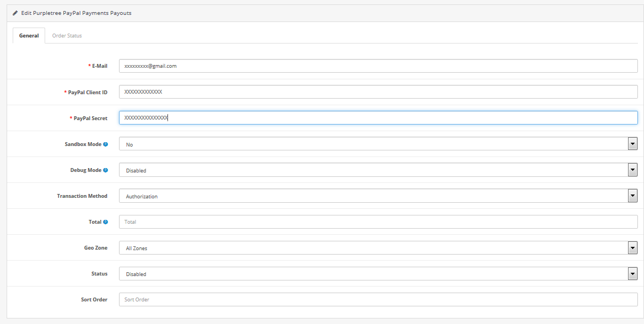Image resolution: width=644 pixels, height=324 pixels.
Task: Click the PayPal Client ID label
Action: click(88, 93)
